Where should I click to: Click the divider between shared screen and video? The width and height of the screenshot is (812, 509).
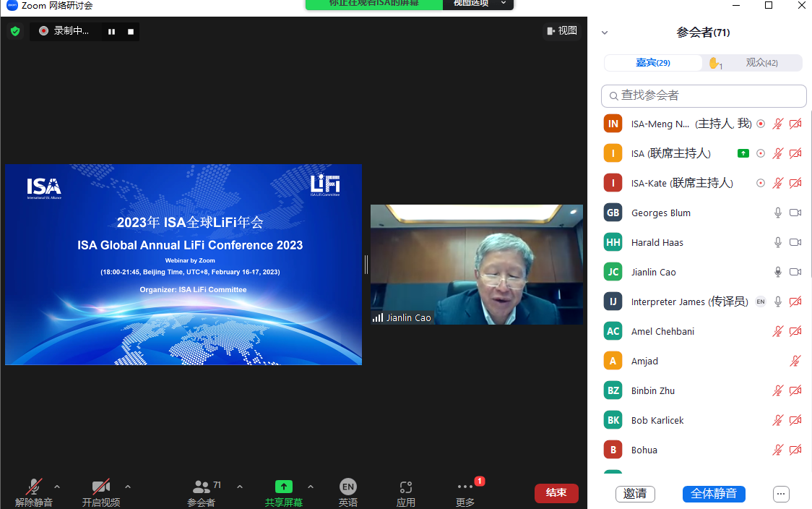click(x=366, y=265)
